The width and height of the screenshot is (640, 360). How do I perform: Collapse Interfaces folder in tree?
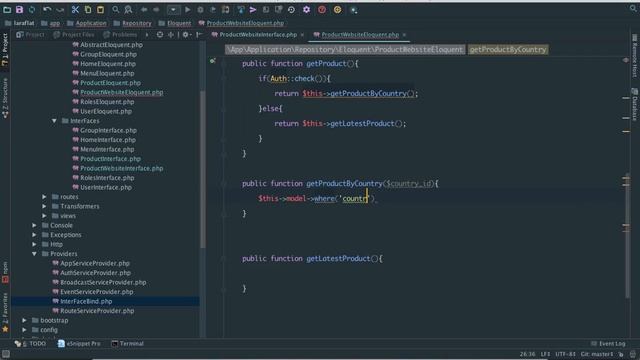point(54,121)
